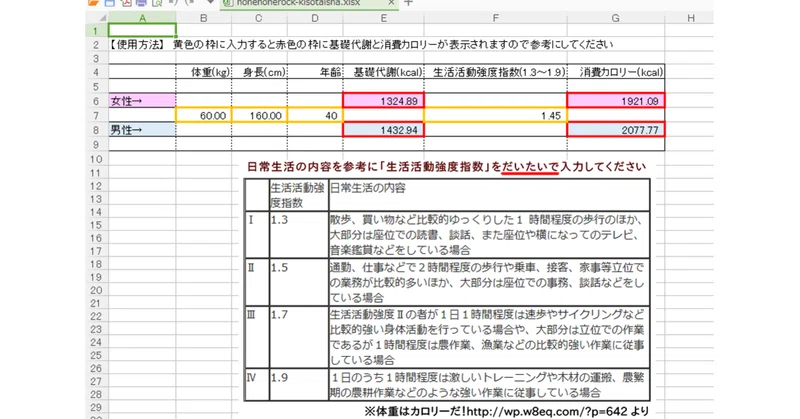
Task: Select column C header
Action: [x=259, y=18]
